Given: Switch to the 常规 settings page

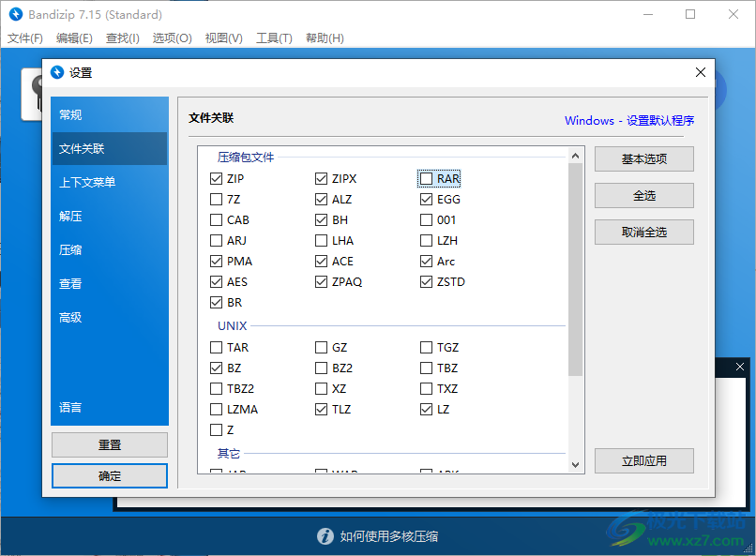Looking at the screenshot, I should point(110,114).
